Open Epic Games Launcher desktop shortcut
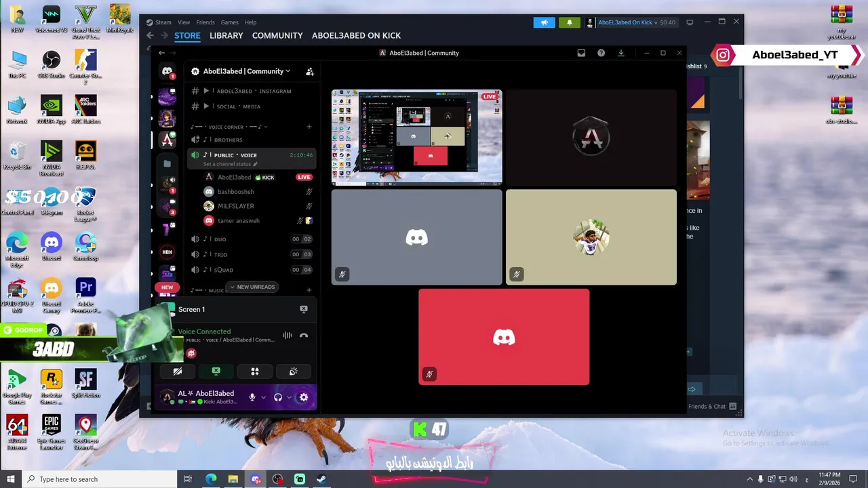The image size is (868, 488). [51, 432]
